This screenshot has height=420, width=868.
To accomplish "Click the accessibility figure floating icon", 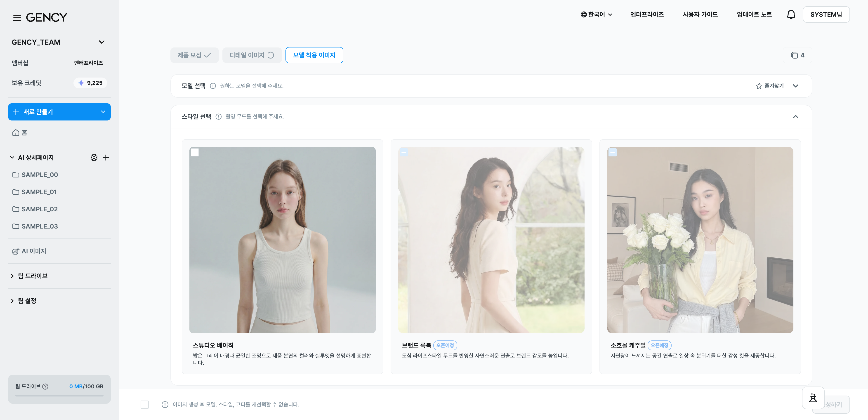I will (813, 398).
